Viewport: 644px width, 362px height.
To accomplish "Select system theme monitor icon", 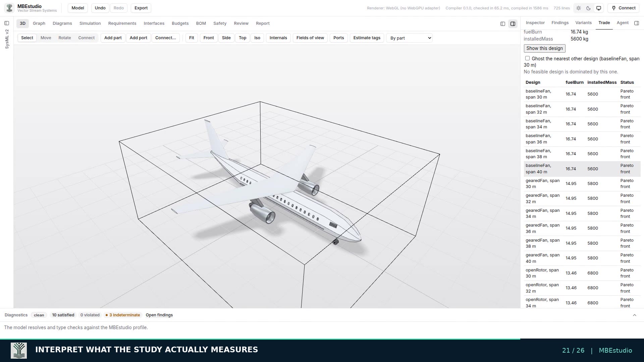I will pyautogui.click(x=598, y=8).
